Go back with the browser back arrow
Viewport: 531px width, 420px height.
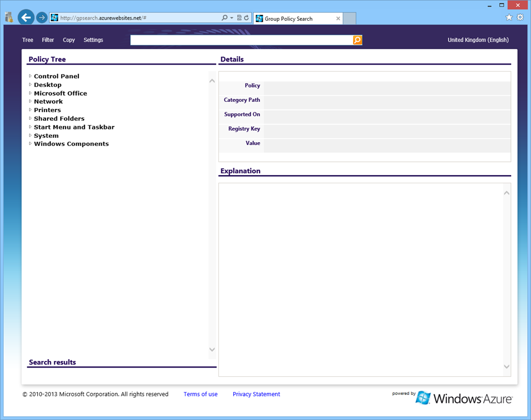26,17
